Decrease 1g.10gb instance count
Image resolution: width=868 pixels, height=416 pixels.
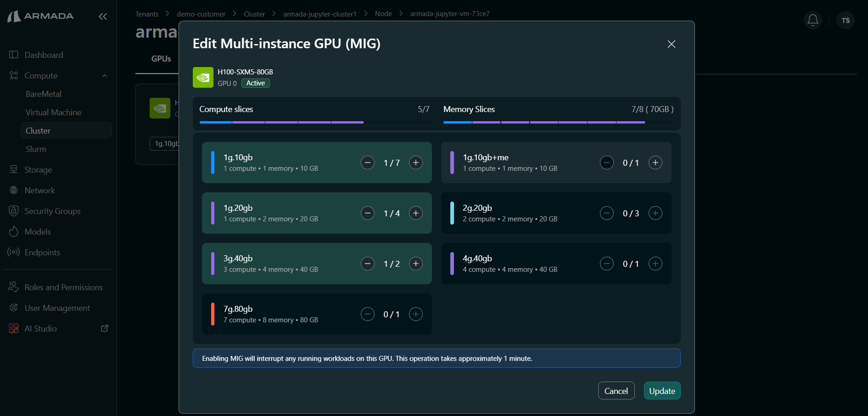367,163
